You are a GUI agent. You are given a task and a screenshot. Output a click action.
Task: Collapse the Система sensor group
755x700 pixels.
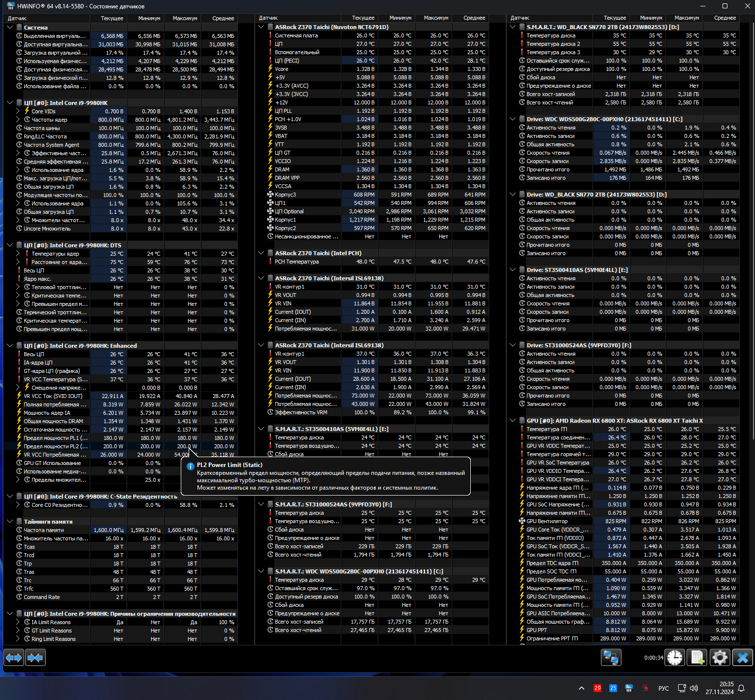[10, 28]
